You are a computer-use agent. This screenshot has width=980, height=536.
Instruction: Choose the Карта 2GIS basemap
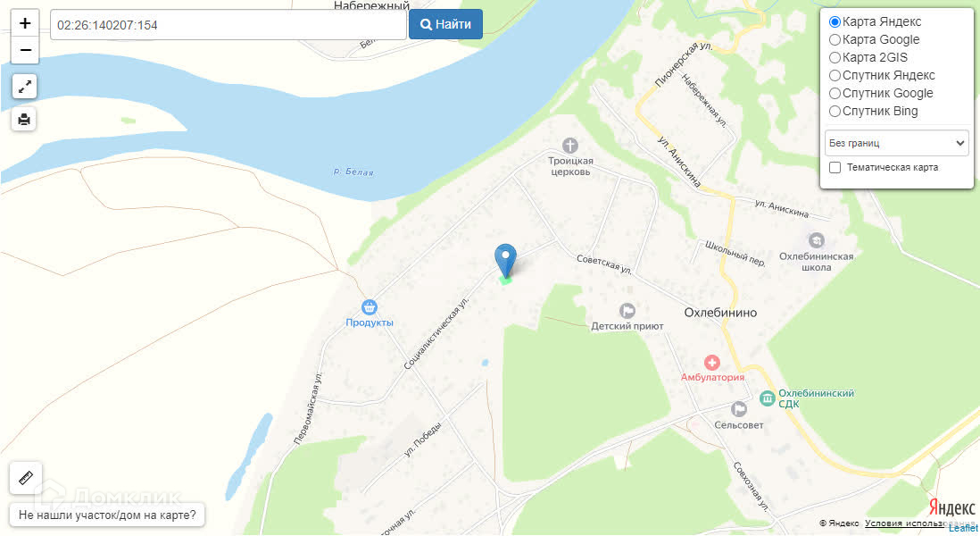pos(835,57)
